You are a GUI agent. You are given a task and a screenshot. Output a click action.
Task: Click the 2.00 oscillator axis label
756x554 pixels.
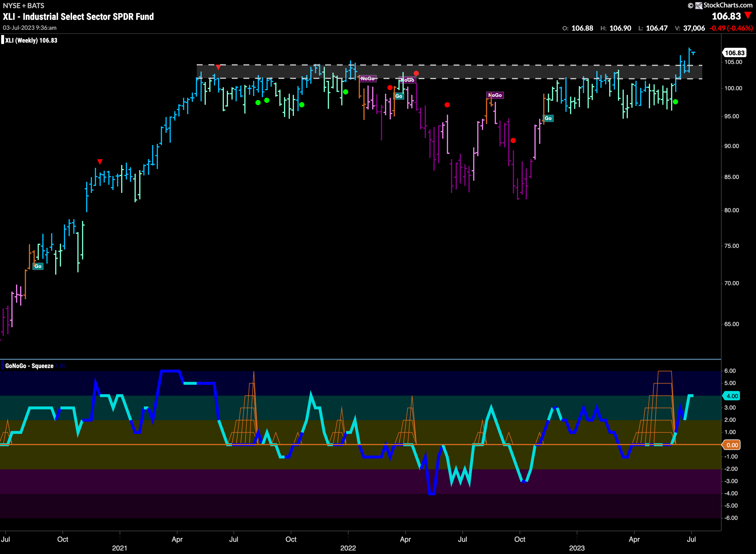pos(730,420)
